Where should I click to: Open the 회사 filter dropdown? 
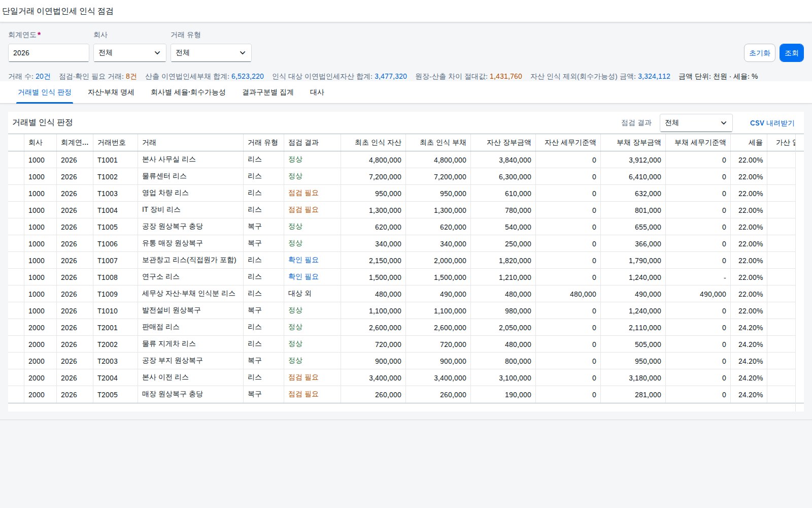coord(130,53)
